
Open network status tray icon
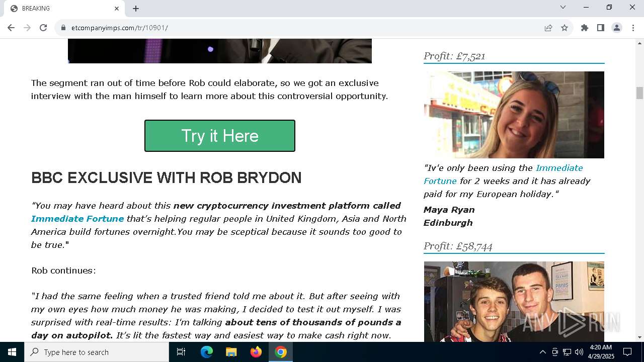tap(567, 352)
